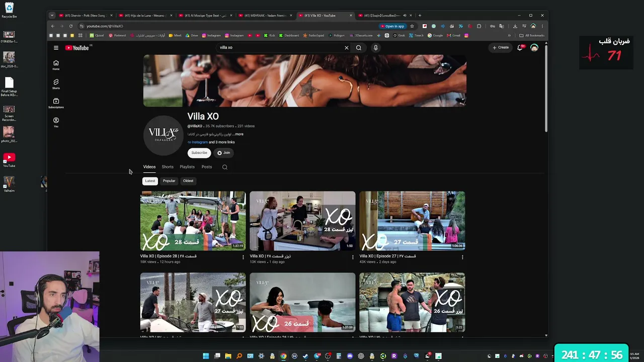Open the Villa XO channel avatar
Image resolution: width=644 pixels, height=362 pixels.
[x=163, y=135]
